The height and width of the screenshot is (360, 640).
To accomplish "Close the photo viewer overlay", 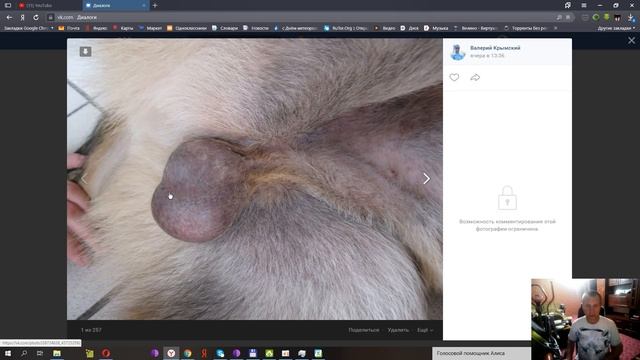I will [x=631, y=40].
